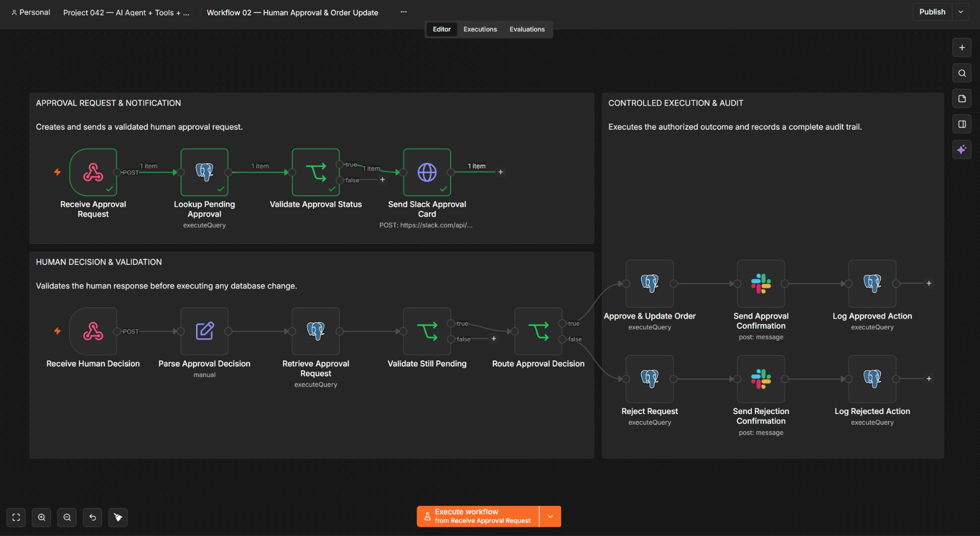The image size is (980, 536).
Task: Switch to the Evaluations tab
Action: coord(527,29)
